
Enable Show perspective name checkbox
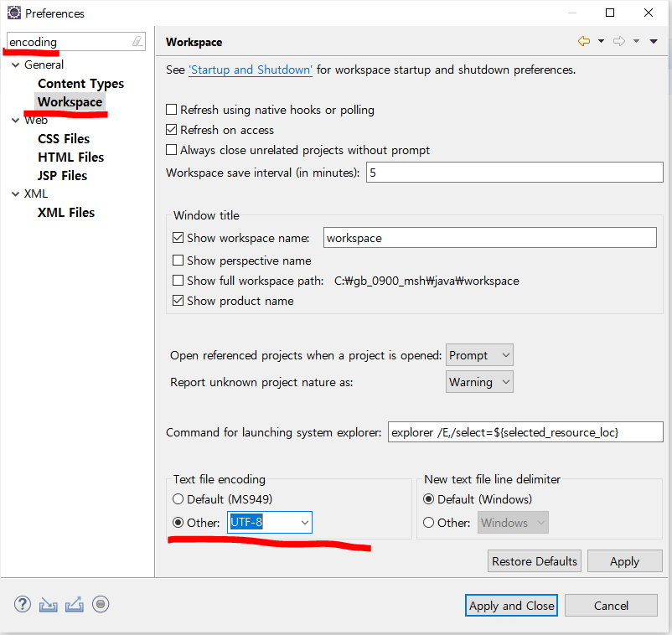click(x=178, y=261)
